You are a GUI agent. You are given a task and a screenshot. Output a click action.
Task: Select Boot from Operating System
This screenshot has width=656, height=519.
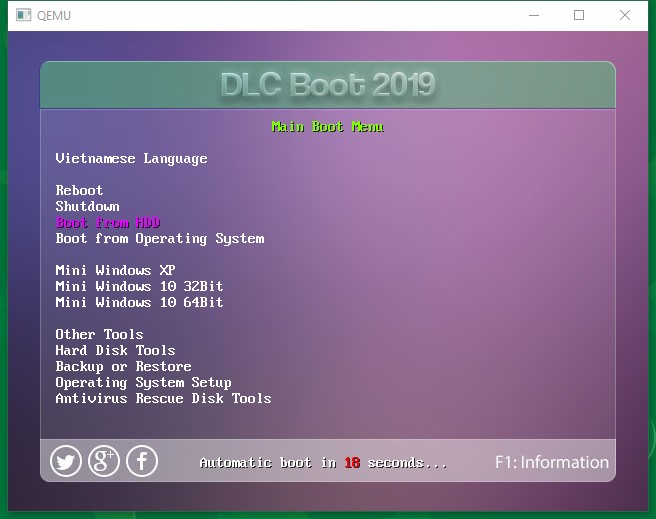coord(160,239)
